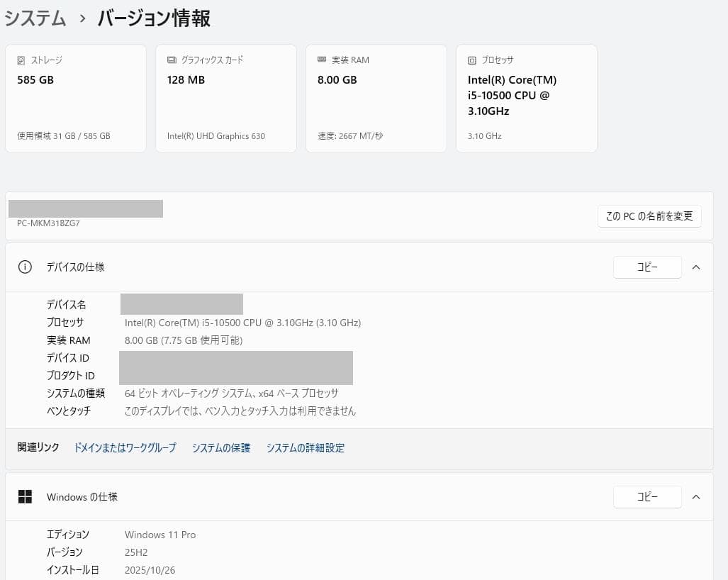Click the 8.00 GB RAM summary card
Screen dimensions: 728x580
(376, 98)
